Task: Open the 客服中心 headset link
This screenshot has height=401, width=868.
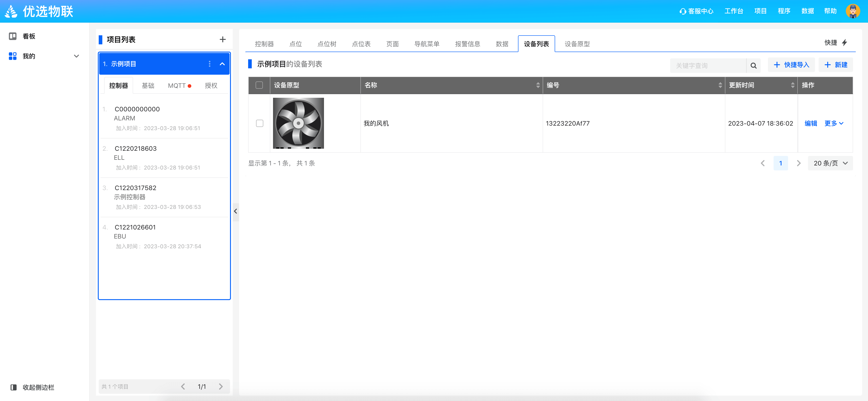Action: [x=696, y=11]
